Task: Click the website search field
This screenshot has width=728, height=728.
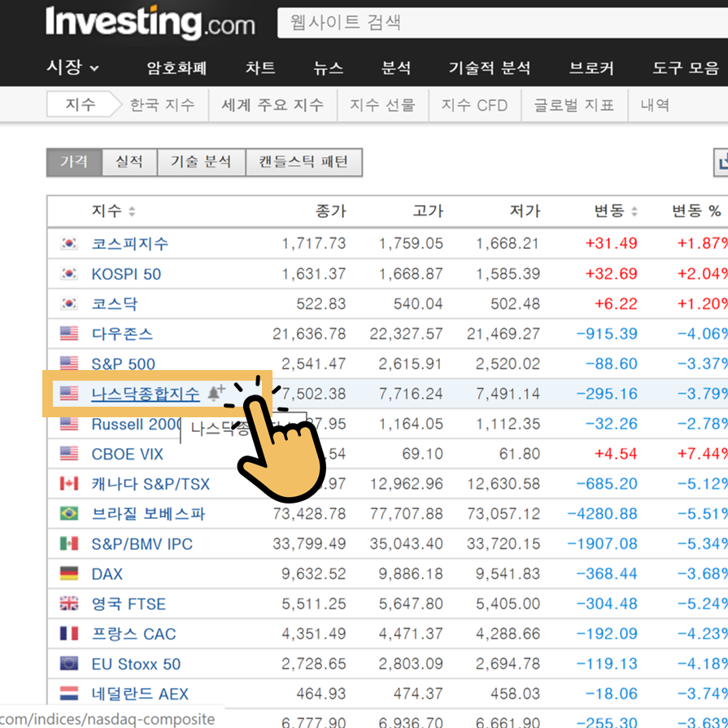Action: (503, 22)
